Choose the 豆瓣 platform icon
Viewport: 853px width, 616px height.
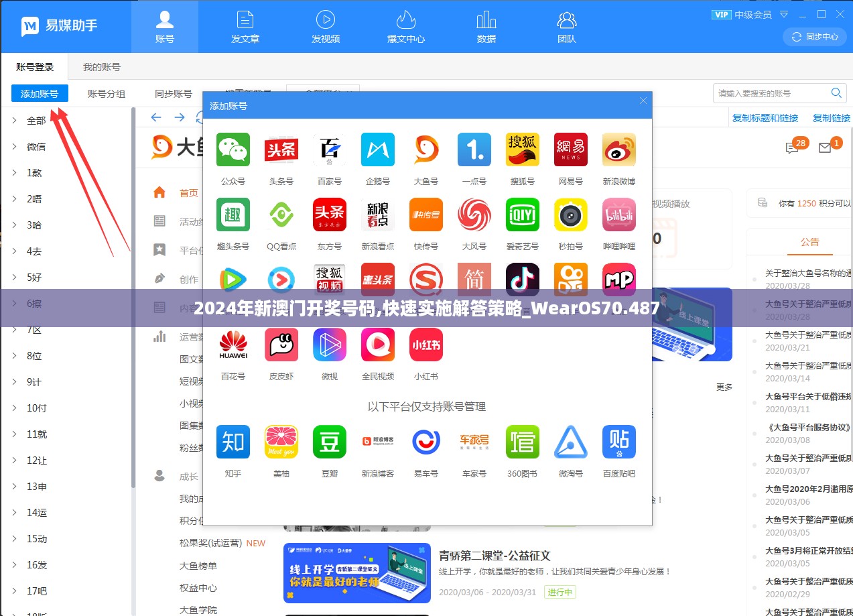click(x=330, y=442)
